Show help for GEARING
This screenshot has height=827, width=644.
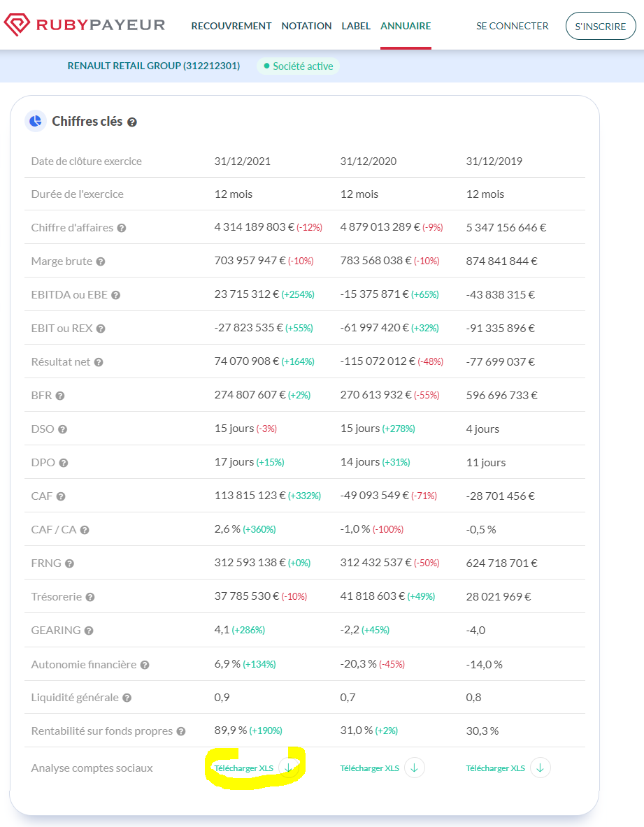coord(89,631)
